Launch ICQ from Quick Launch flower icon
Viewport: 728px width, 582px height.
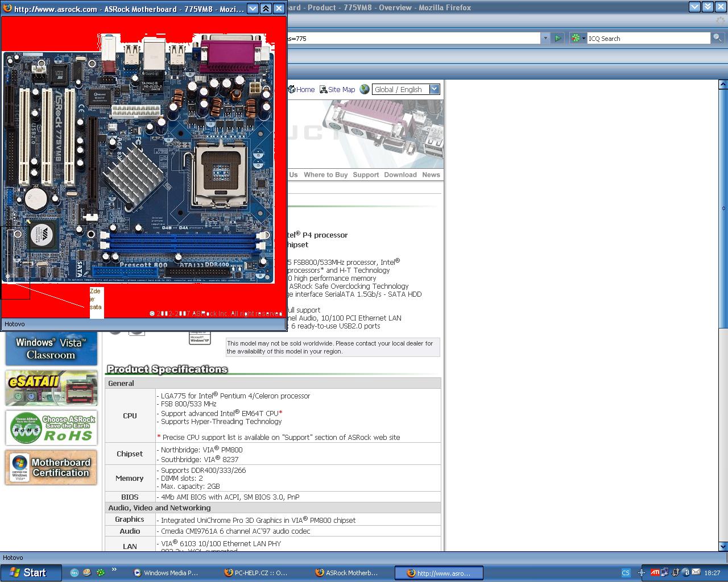(x=101, y=572)
